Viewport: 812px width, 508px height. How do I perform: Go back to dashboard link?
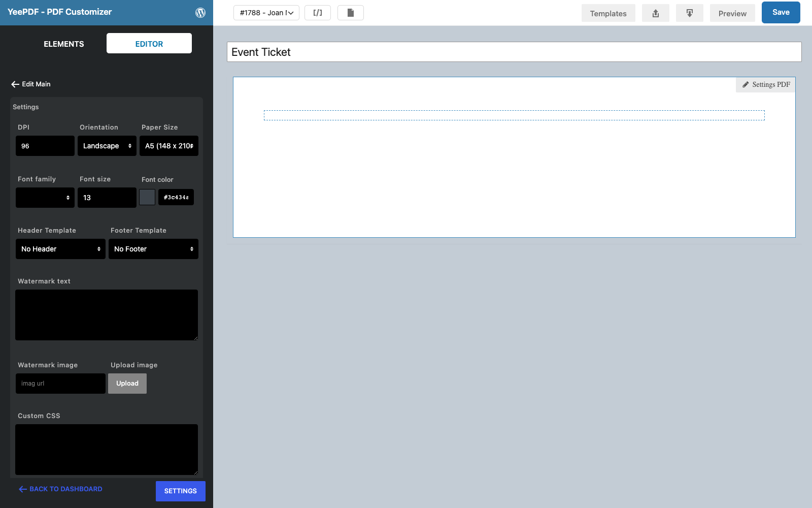click(x=61, y=489)
